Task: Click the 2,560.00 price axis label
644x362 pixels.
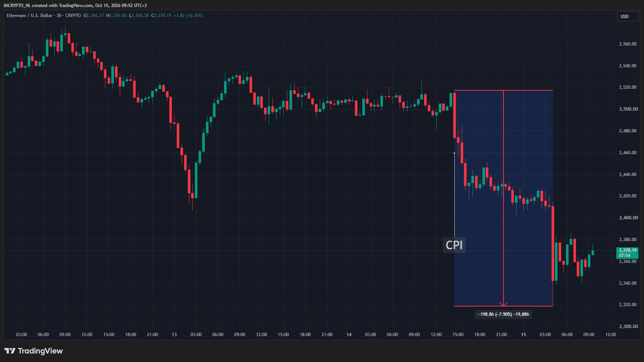Action: point(628,44)
